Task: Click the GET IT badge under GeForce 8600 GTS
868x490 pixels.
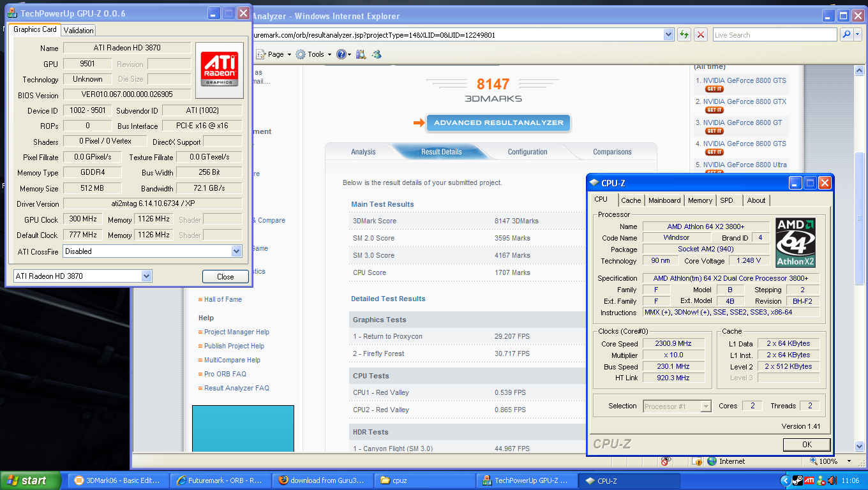Action: coord(714,152)
